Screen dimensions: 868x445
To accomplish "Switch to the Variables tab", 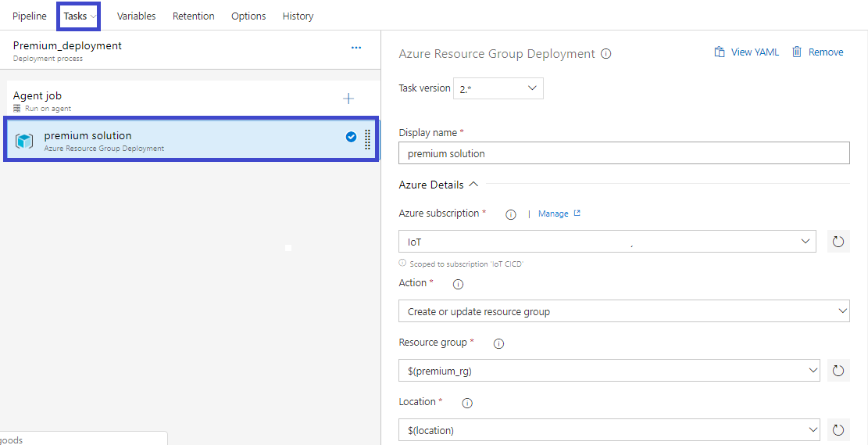I will tap(136, 16).
